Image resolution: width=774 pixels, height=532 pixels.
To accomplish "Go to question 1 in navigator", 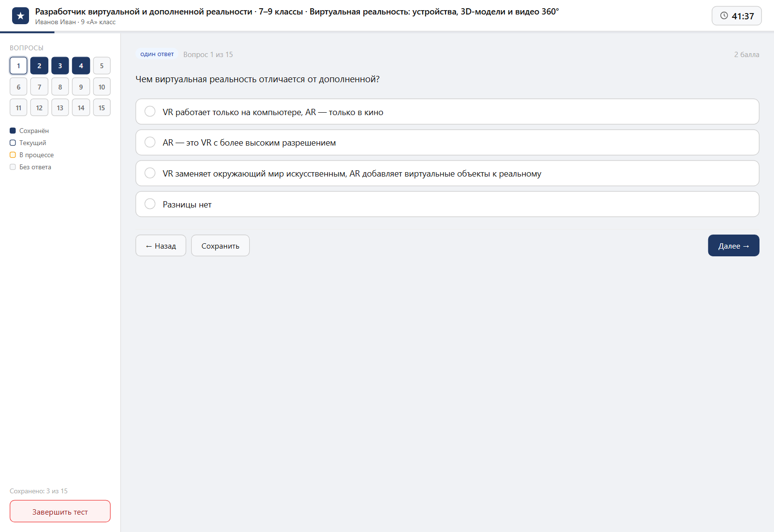I will coord(18,66).
